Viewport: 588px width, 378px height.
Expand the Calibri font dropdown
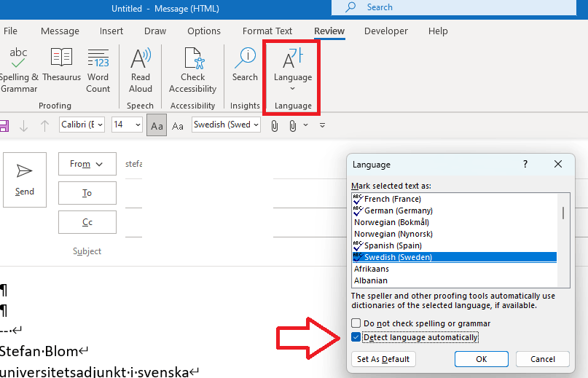(x=82, y=125)
